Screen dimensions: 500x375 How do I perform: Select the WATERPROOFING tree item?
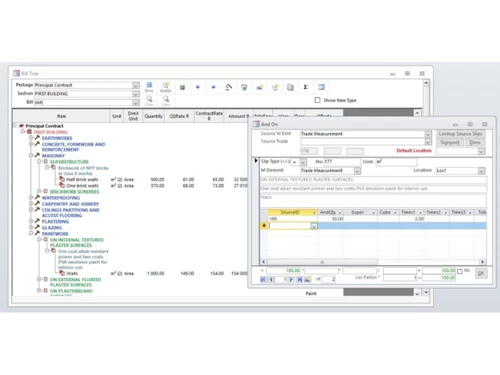point(61,198)
